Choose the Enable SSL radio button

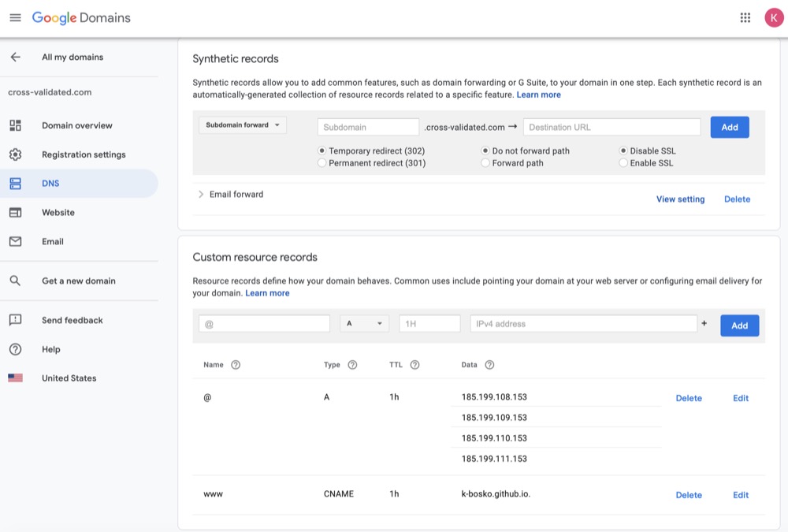[x=623, y=163]
